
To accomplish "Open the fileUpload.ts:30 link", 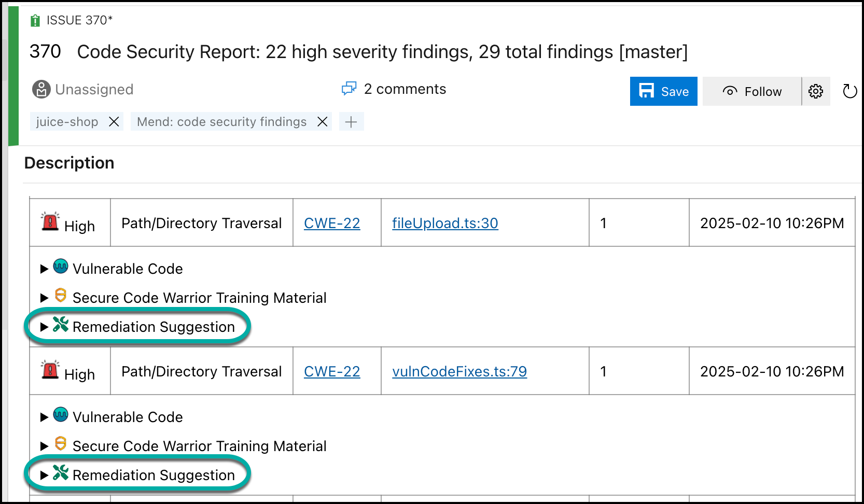I will pos(444,223).
